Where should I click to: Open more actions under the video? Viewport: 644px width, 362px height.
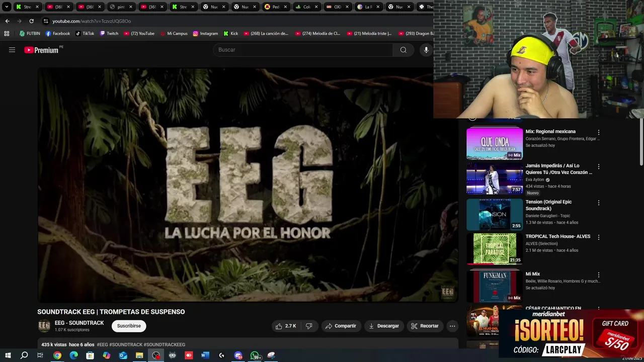pyautogui.click(x=452, y=326)
